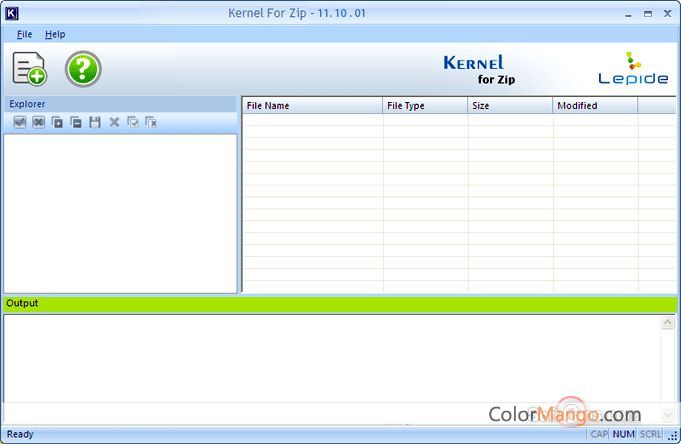Click the Output panel scroll-up arrow

[668, 323]
